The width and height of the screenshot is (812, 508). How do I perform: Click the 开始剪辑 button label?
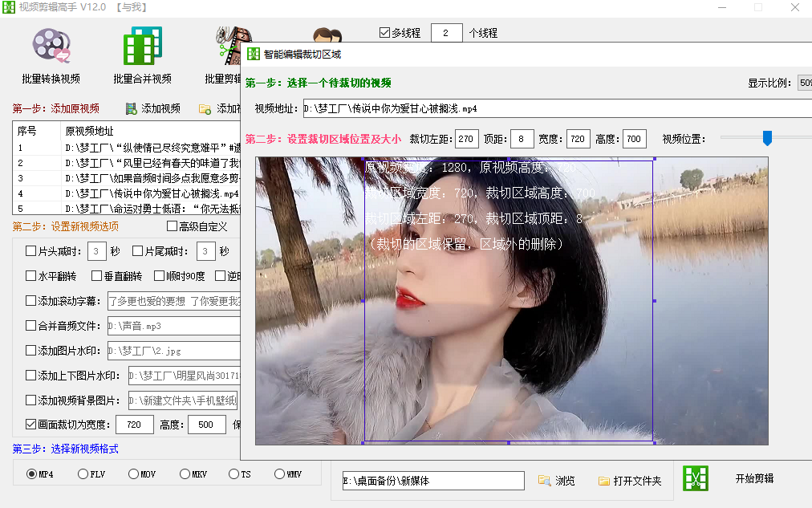pyautogui.click(x=754, y=478)
